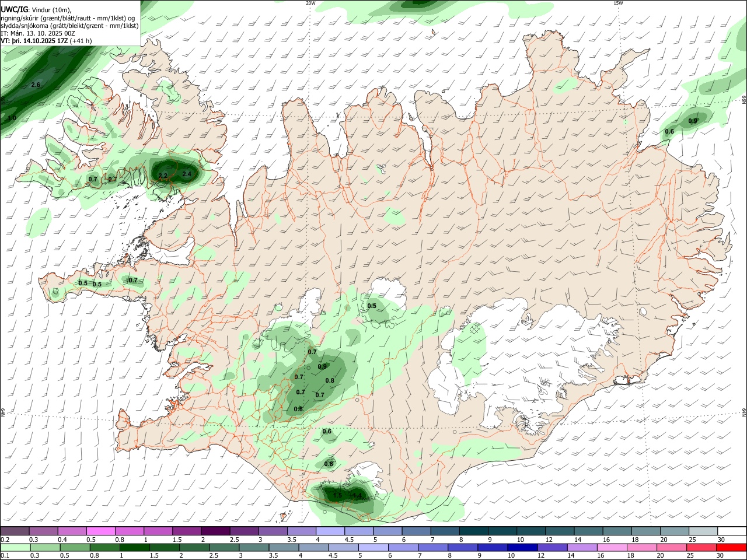The width and height of the screenshot is (747, 560).
Task: Click the bright magenta 0.5 mm snow swatch
Action: (100, 531)
